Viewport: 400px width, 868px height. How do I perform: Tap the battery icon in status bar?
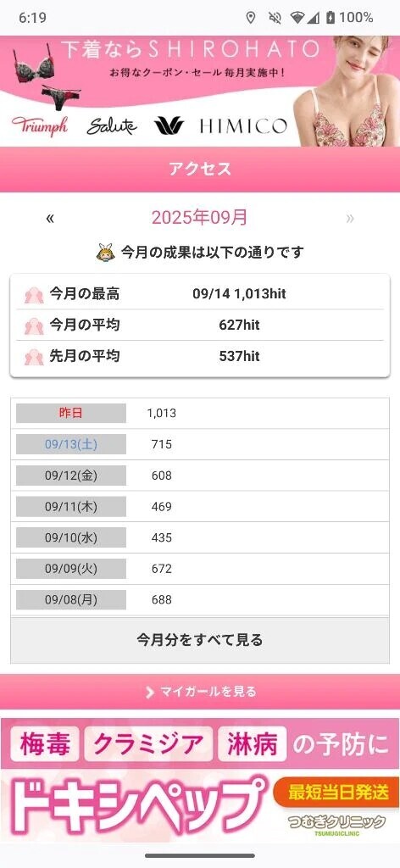(331, 18)
